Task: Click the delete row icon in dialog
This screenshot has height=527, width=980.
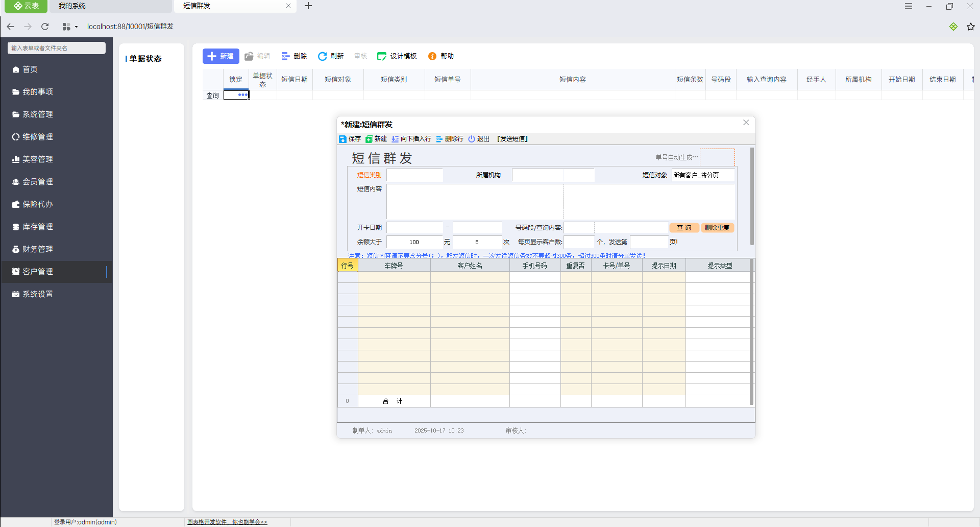Action: [x=439, y=139]
